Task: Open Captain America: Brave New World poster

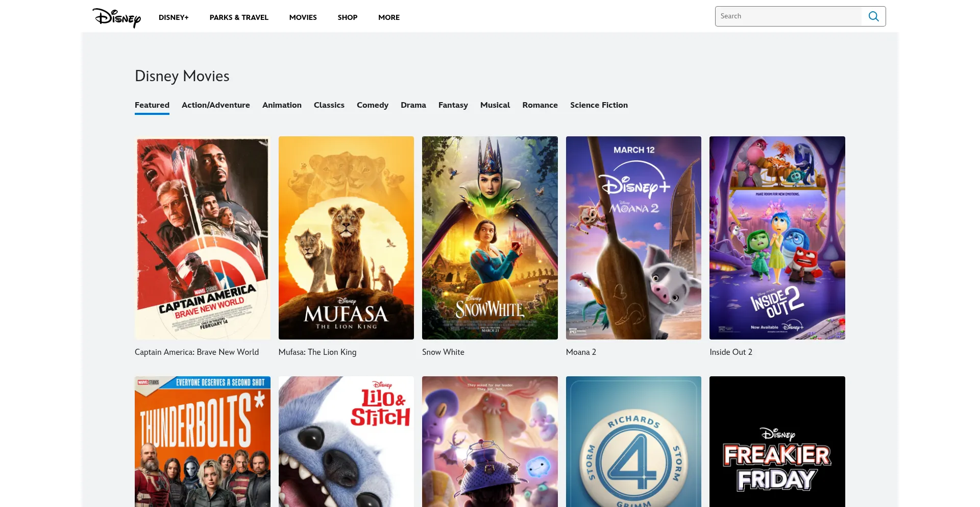Action: point(203,237)
